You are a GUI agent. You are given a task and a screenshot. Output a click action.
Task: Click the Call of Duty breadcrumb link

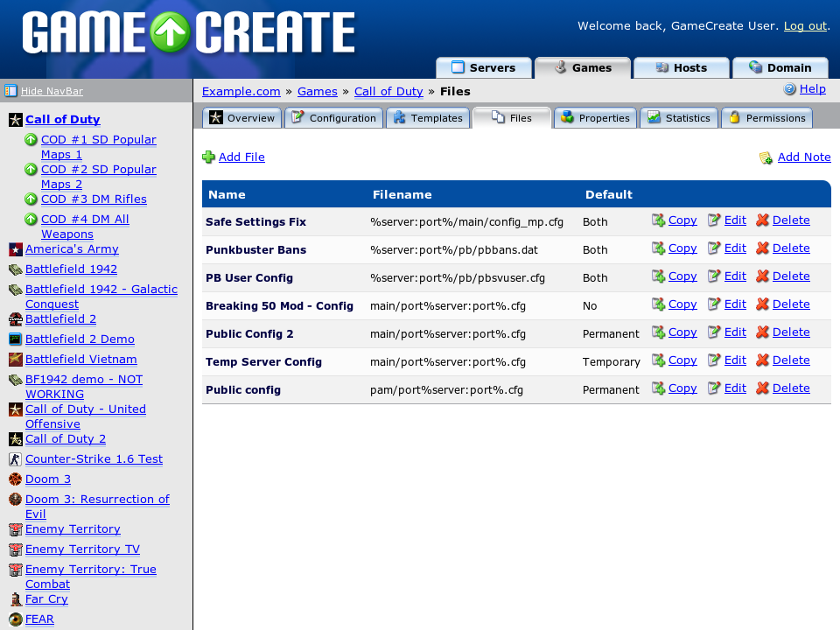[388, 92]
